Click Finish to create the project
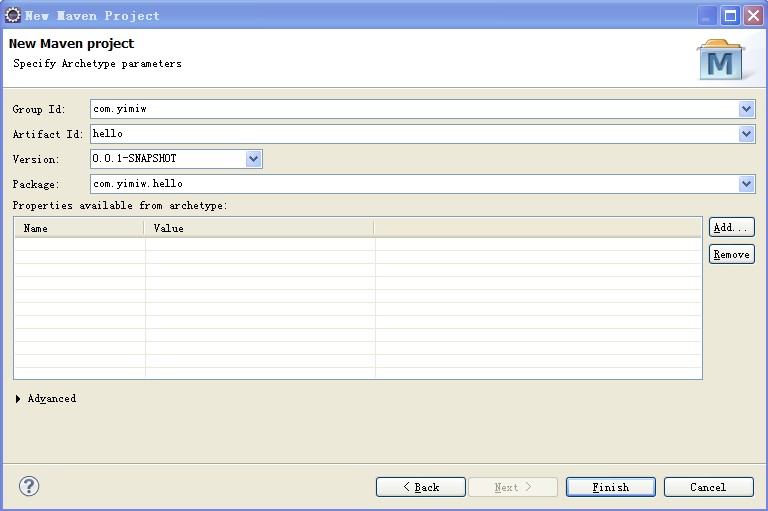This screenshot has width=768, height=511. point(610,487)
